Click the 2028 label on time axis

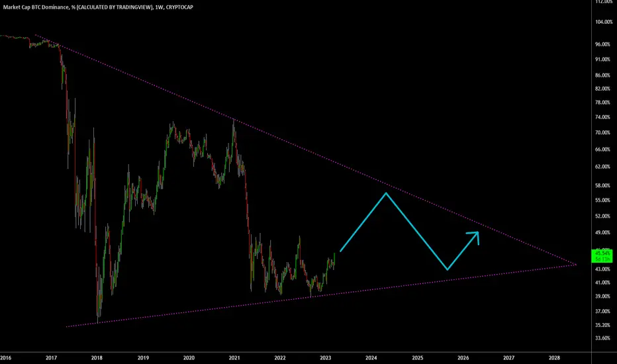(x=554, y=357)
